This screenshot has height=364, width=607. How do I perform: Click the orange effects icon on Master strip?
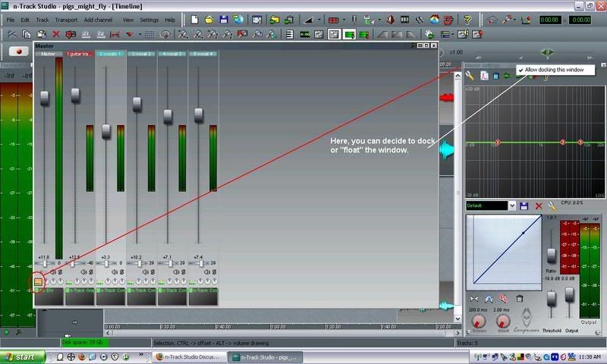[38, 282]
